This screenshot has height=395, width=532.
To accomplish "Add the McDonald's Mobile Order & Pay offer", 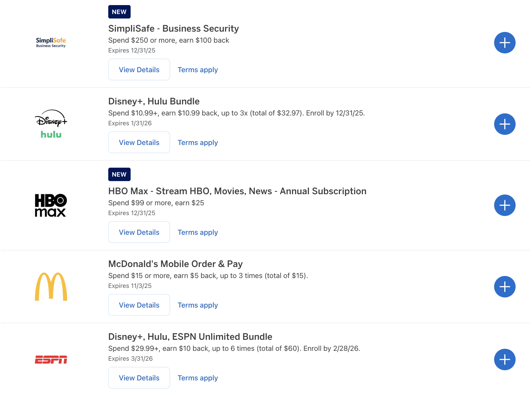I will tap(505, 287).
